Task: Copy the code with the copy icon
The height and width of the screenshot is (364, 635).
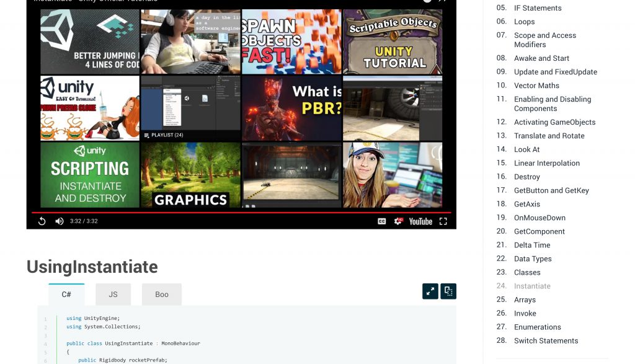Action: [x=448, y=291]
